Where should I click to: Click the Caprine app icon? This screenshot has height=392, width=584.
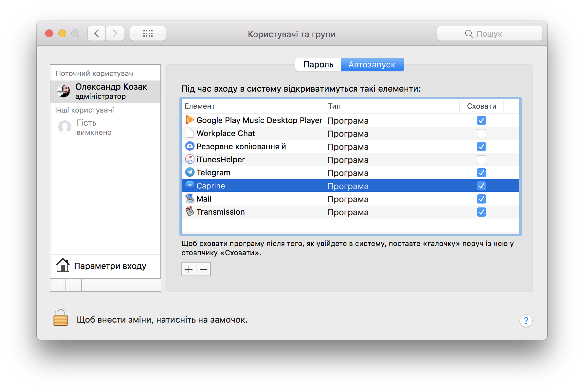click(189, 185)
